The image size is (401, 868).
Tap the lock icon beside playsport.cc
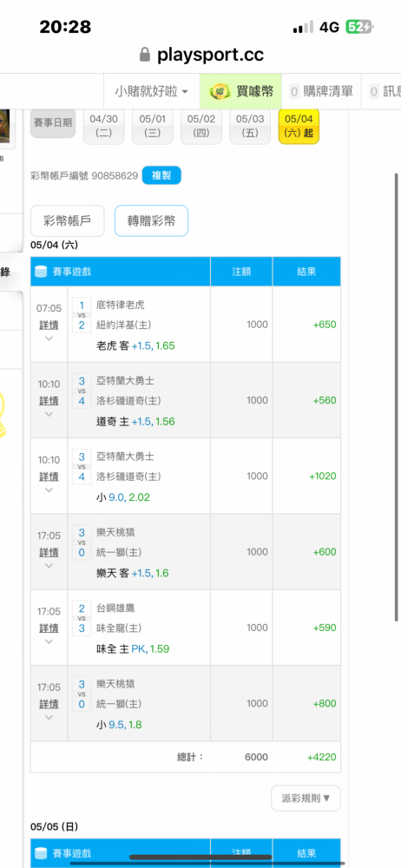tap(145, 54)
